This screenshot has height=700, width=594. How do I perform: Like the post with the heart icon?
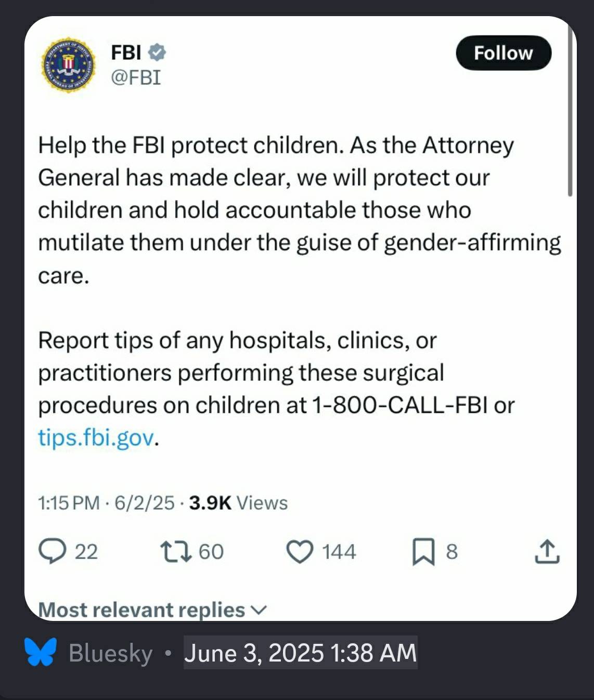point(300,552)
